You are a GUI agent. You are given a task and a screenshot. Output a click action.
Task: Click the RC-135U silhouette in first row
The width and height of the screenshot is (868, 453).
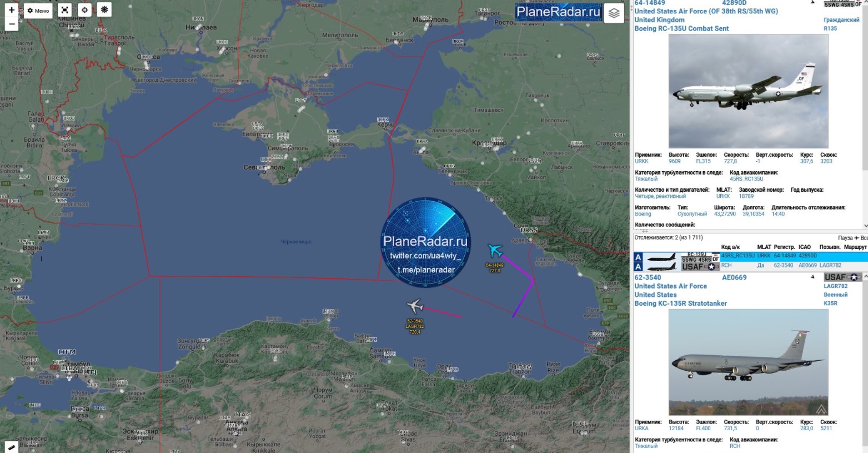coord(661,257)
